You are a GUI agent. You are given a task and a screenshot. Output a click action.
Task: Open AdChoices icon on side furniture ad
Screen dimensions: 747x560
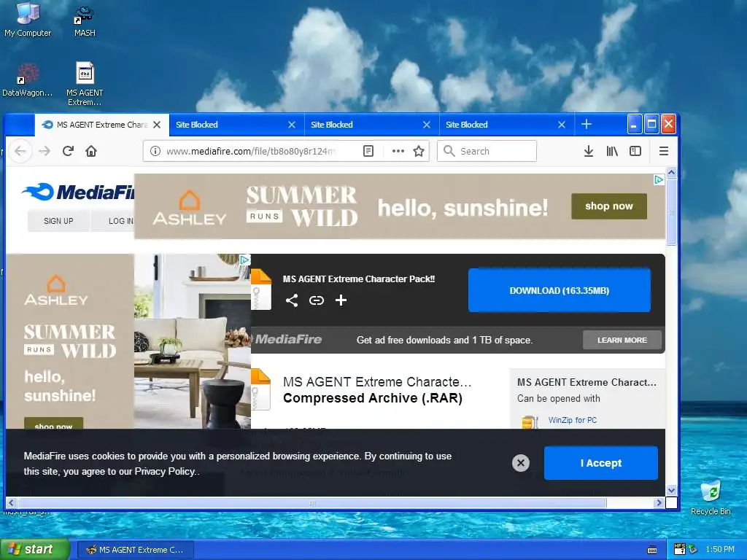[x=244, y=260]
